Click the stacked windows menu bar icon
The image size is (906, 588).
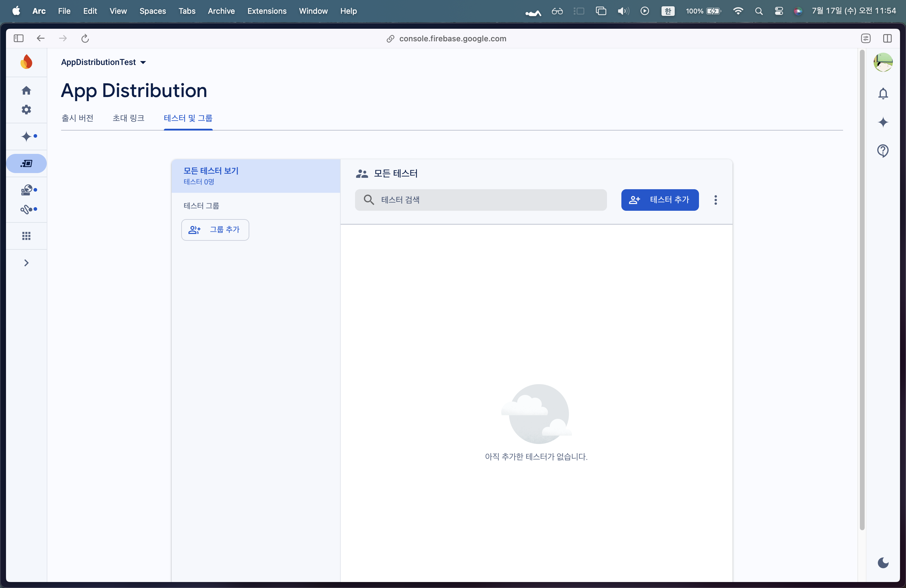tap(601, 11)
